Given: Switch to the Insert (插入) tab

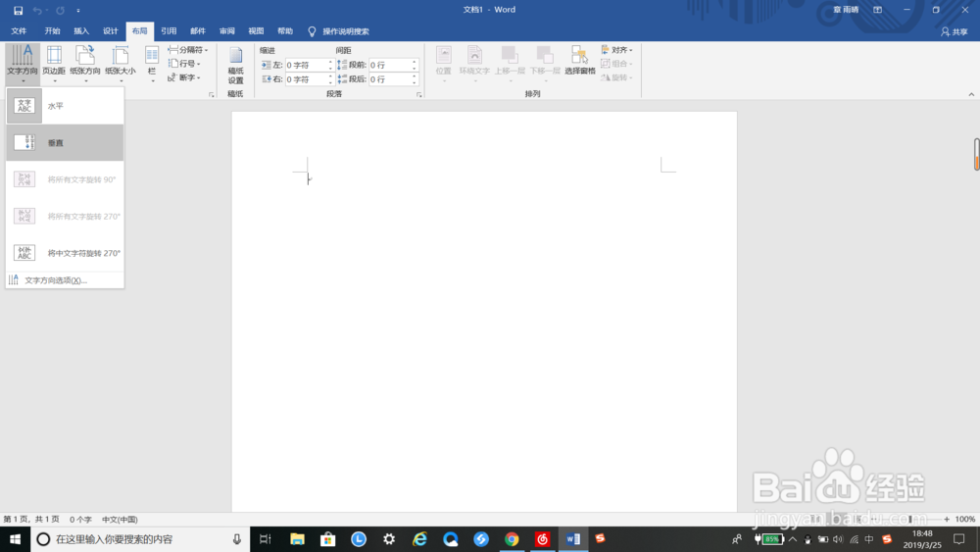Looking at the screenshot, I should coord(81,31).
